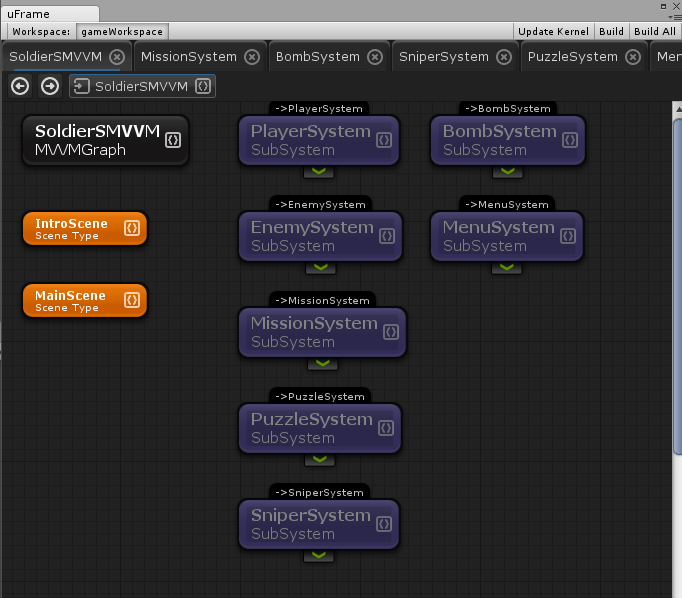Expand the SniperSystem node chevron
Viewport: 682px width, 598px height.
[x=320, y=555]
